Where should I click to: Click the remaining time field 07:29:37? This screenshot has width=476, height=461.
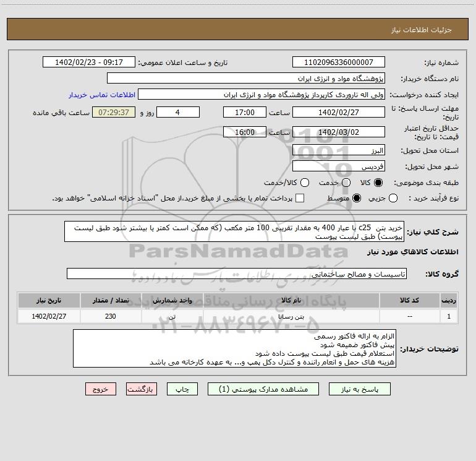[x=114, y=112]
